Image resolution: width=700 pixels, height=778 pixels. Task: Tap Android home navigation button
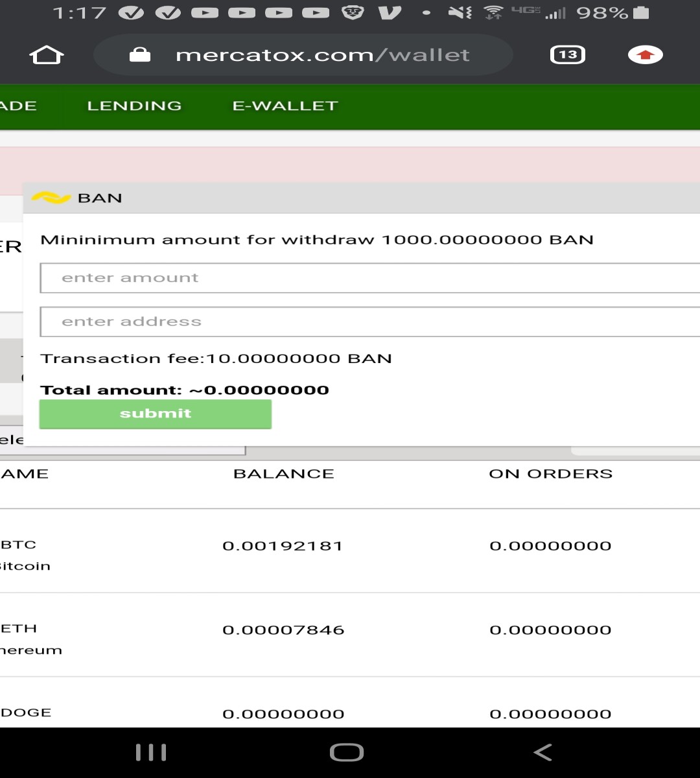point(347,752)
